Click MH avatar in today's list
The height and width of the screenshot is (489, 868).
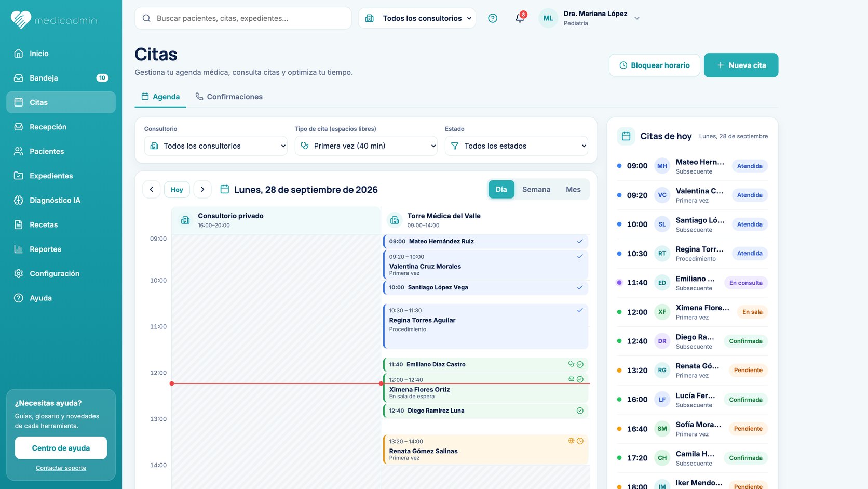pyautogui.click(x=662, y=166)
